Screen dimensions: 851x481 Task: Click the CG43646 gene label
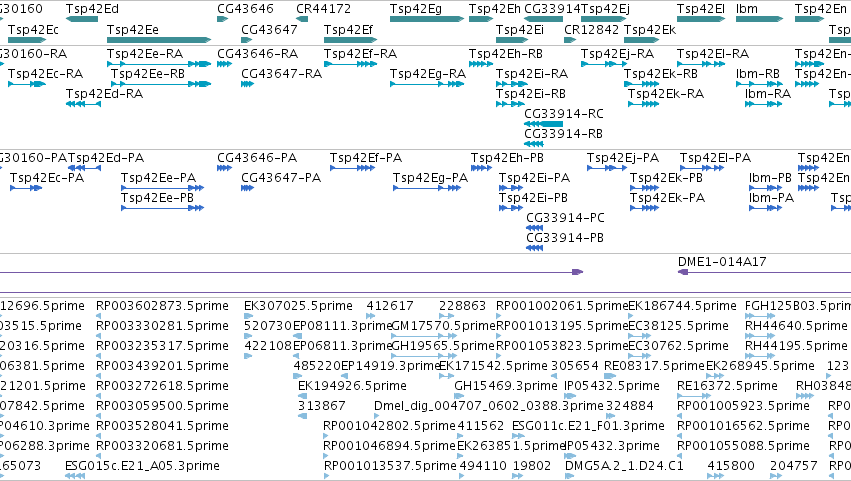(x=245, y=9)
